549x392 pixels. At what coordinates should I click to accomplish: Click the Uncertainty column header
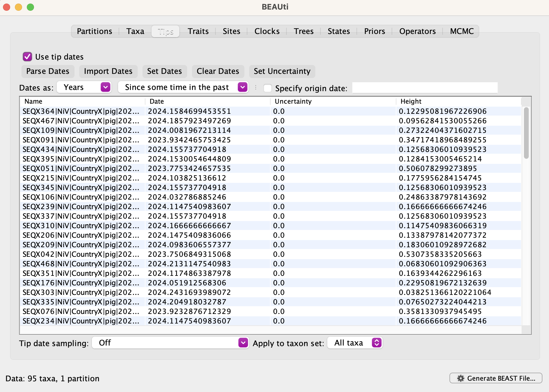tap(333, 101)
